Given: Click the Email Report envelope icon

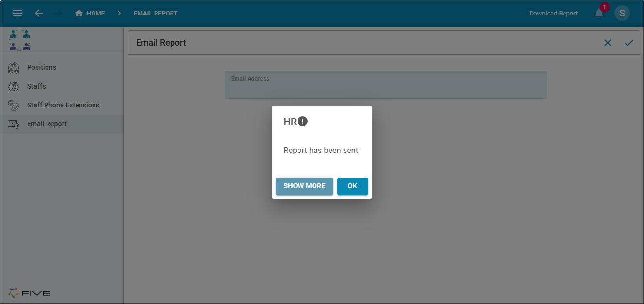Looking at the screenshot, I should [14, 124].
